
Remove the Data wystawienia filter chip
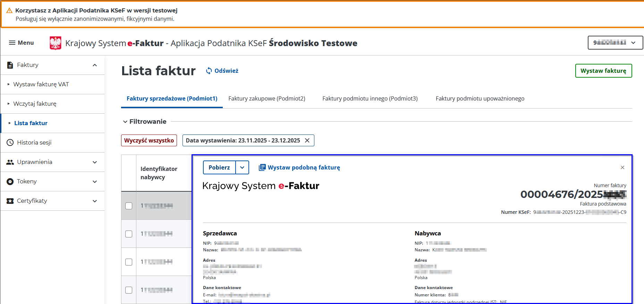tap(307, 140)
